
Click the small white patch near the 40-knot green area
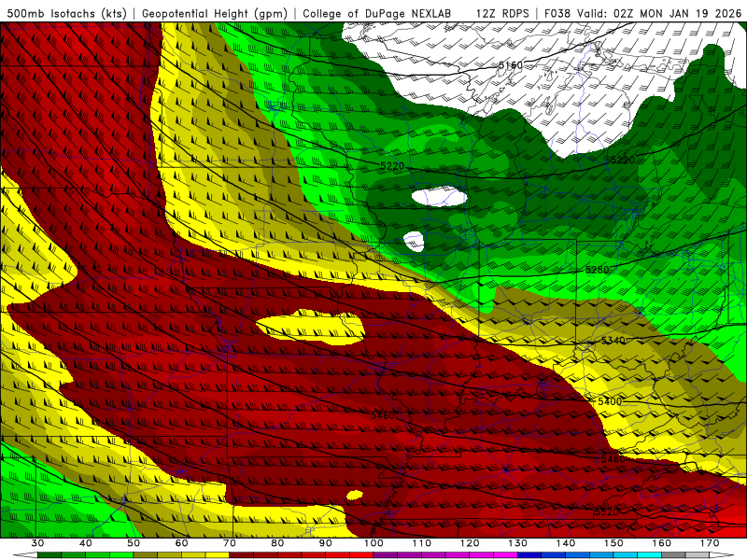[414, 242]
